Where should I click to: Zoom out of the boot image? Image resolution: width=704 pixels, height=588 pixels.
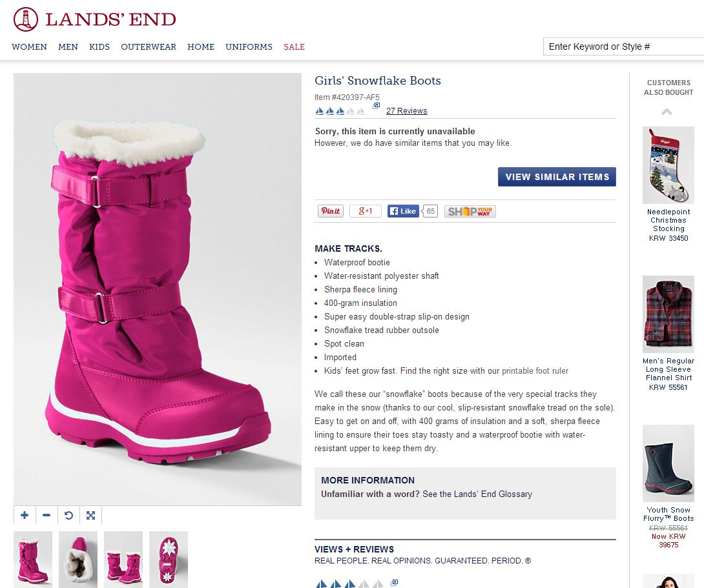coord(47,515)
